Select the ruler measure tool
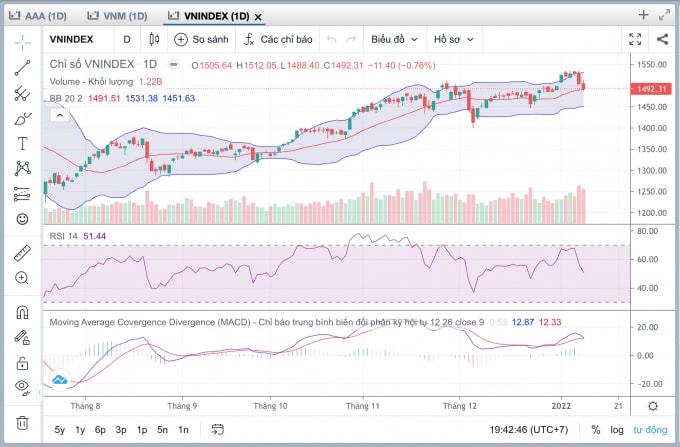680x447 pixels. coord(22,253)
